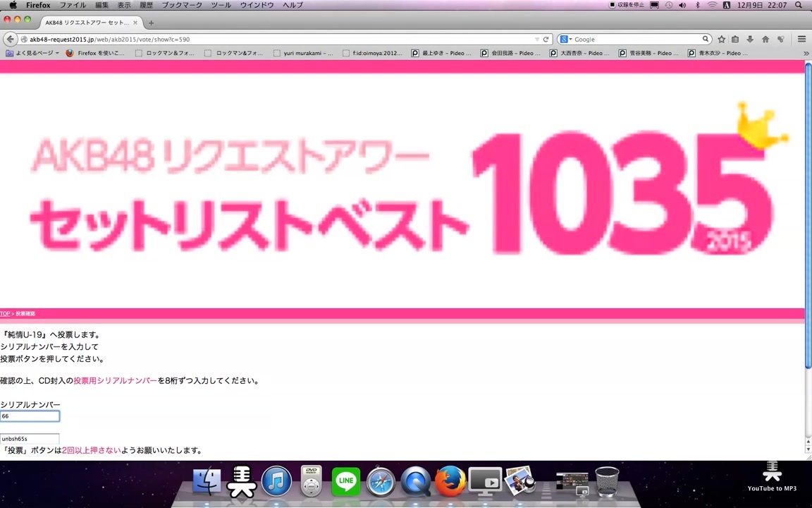Open the downloads arrow icon
The image size is (812, 508).
coord(750,40)
